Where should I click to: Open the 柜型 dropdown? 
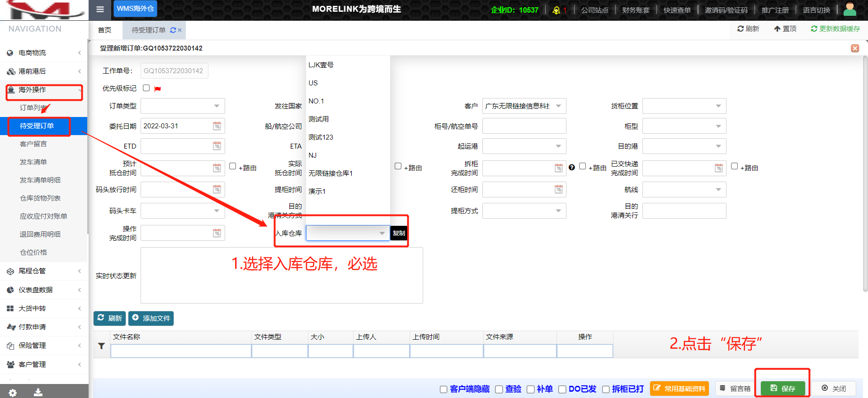coord(718,126)
